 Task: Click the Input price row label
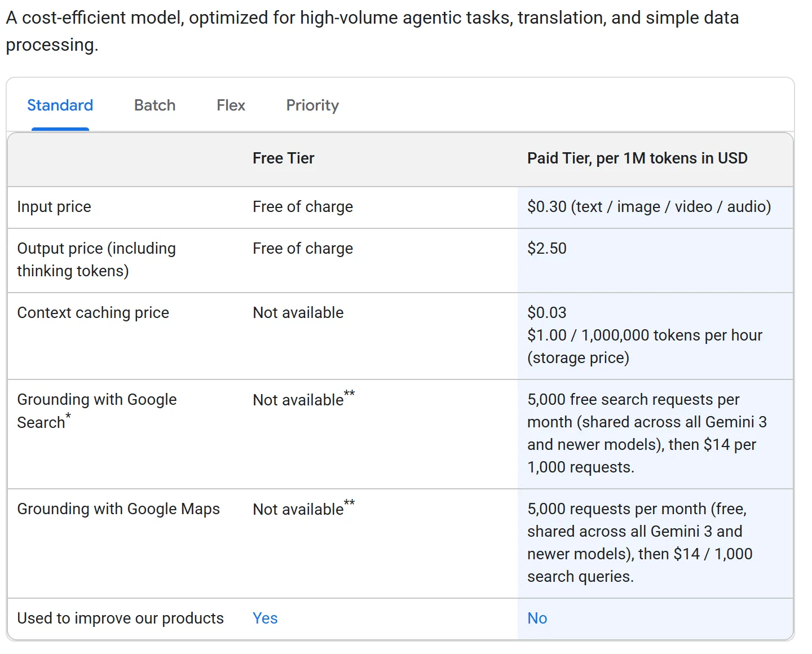tap(54, 207)
